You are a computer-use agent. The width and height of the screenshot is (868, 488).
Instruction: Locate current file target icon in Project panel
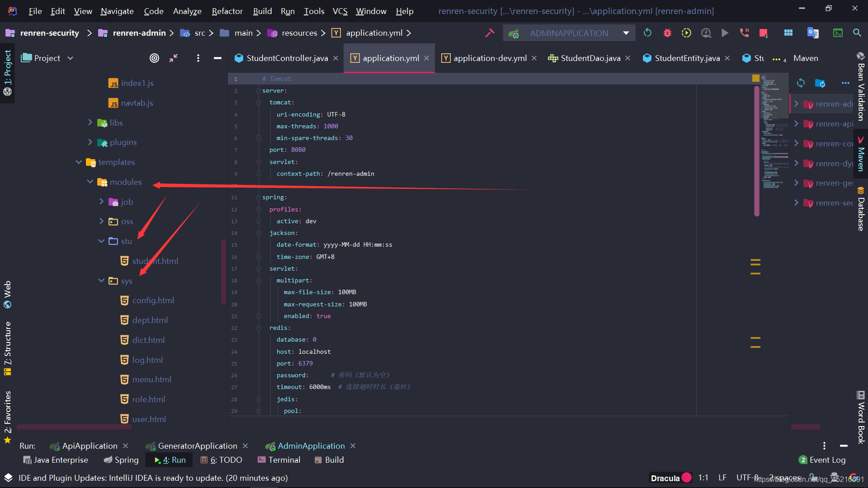click(154, 58)
